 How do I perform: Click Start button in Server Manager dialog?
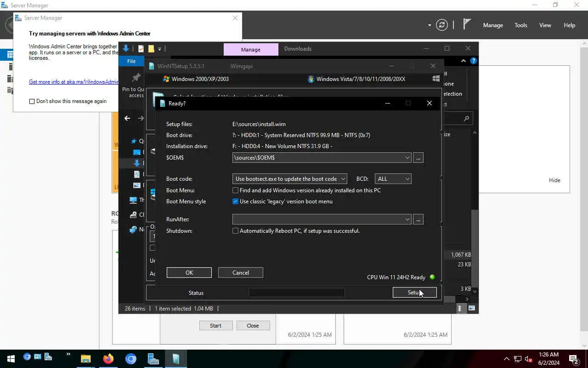coord(215,326)
